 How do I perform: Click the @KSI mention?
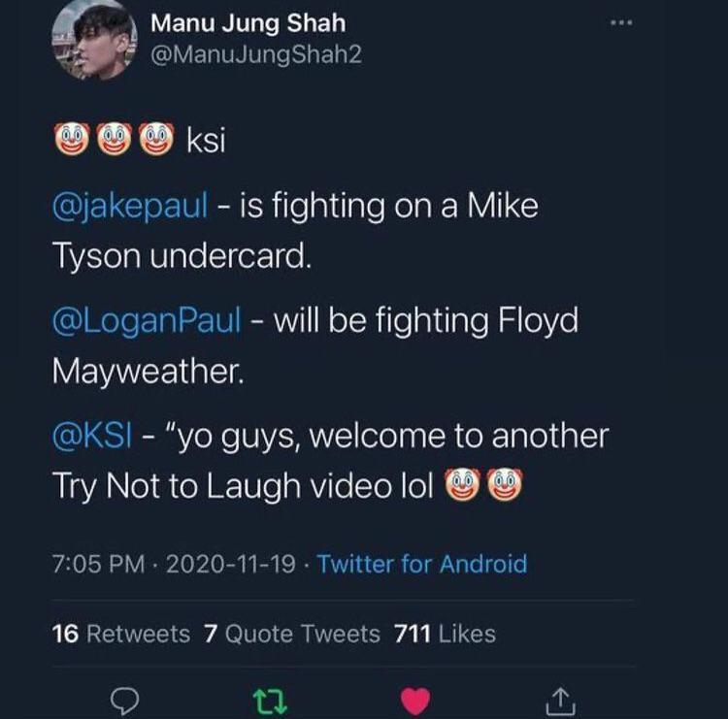click(91, 435)
